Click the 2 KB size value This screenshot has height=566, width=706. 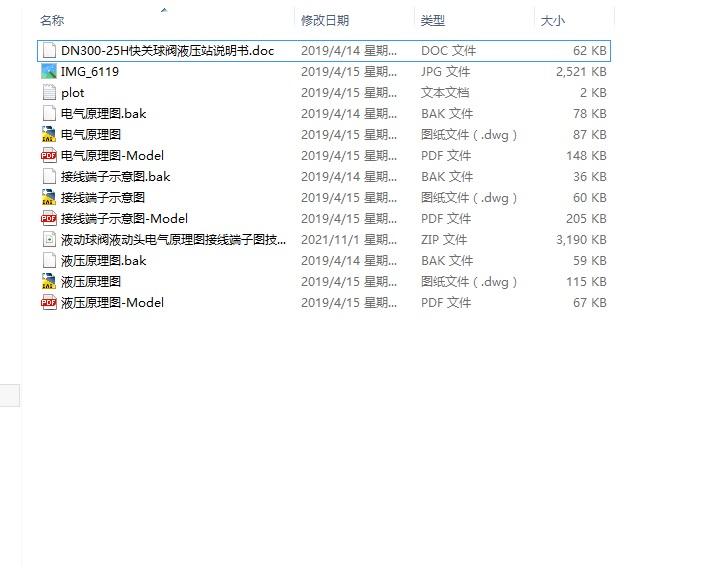pos(593,93)
